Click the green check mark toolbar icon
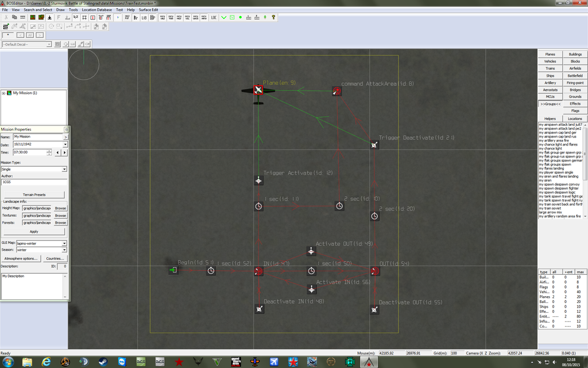The height and width of the screenshot is (368, 588). coord(223,18)
